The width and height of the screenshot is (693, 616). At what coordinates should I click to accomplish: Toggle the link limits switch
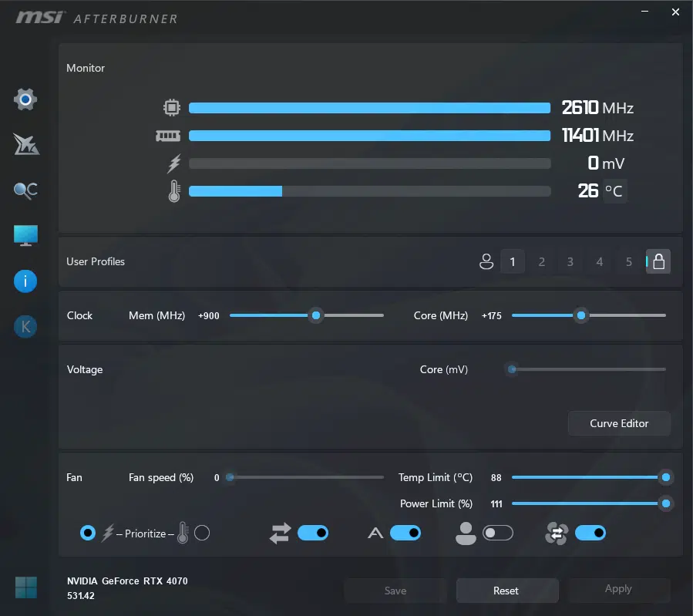pos(313,533)
